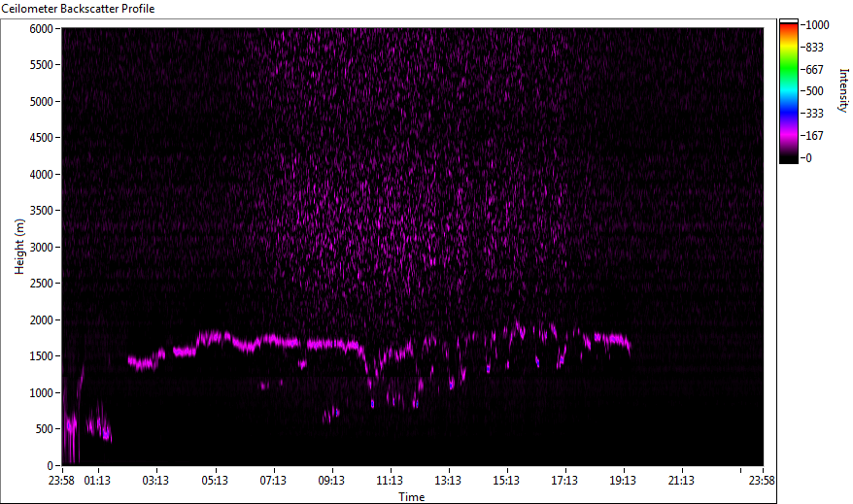Click the 'Ceilometer Backscatter Profile' title

click(78, 9)
